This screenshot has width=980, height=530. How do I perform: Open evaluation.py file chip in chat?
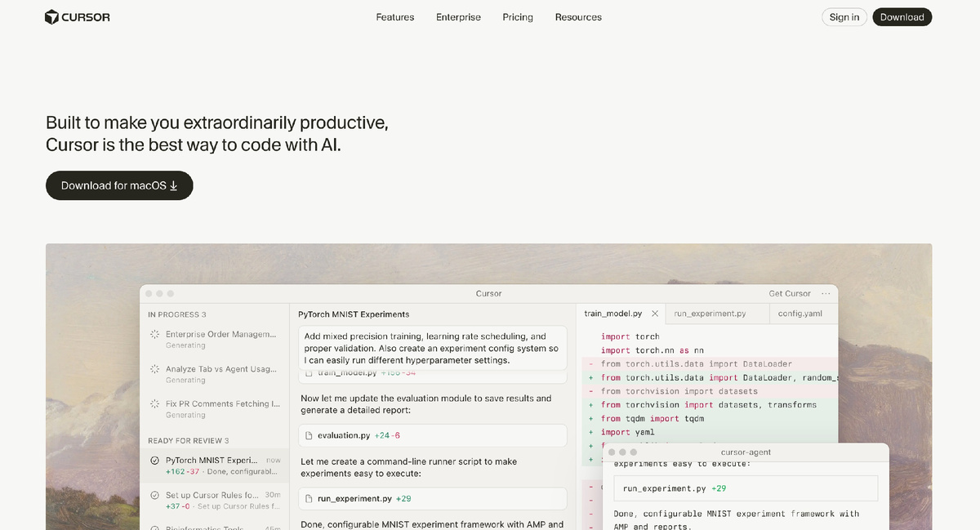433,435
